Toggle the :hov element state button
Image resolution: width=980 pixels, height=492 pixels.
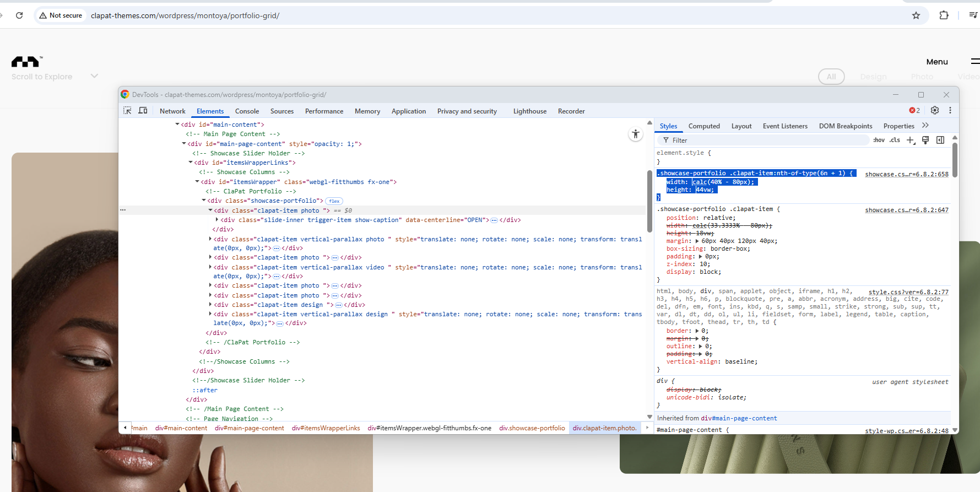[x=879, y=140]
